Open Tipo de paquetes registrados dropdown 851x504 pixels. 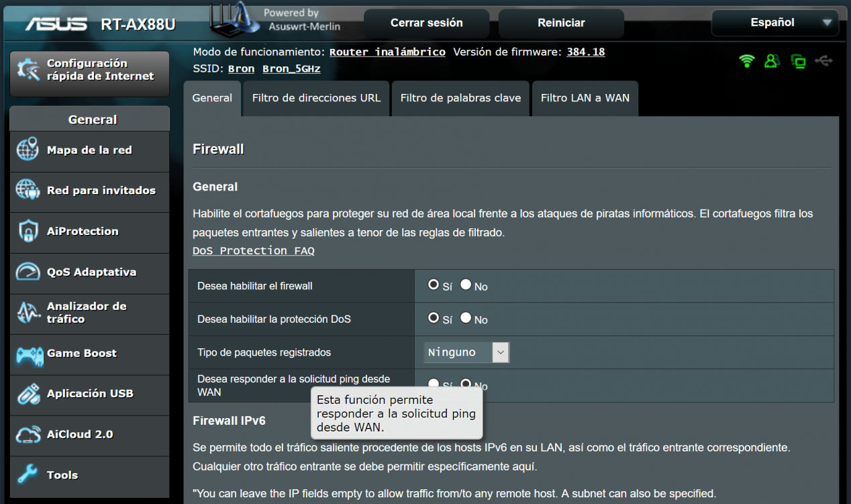coord(467,352)
